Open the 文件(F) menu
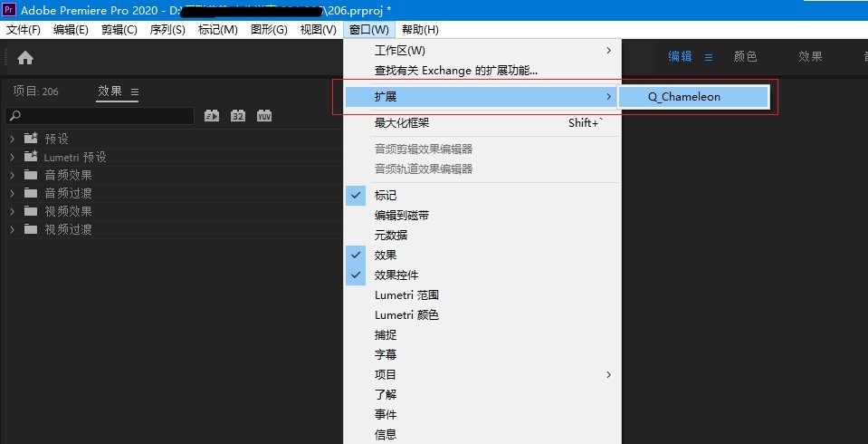This screenshot has height=444, width=868. coord(24,30)
